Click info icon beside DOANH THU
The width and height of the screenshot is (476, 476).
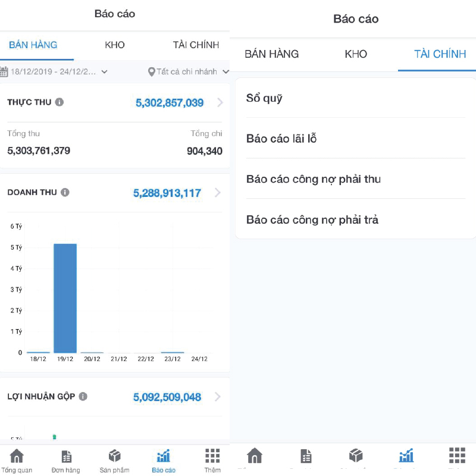click(x=65, y=193)
